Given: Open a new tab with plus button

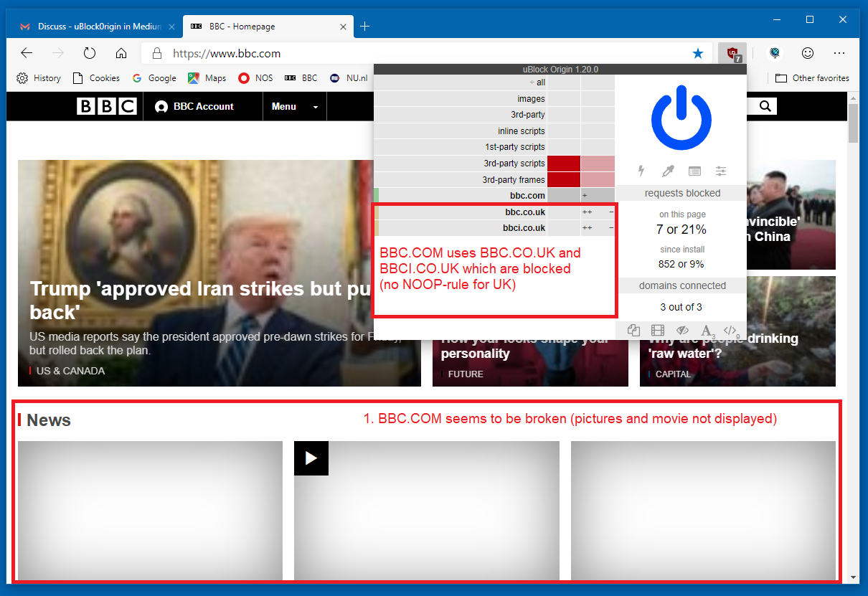Looking at the screenshot, I should (x=364, y=27).
